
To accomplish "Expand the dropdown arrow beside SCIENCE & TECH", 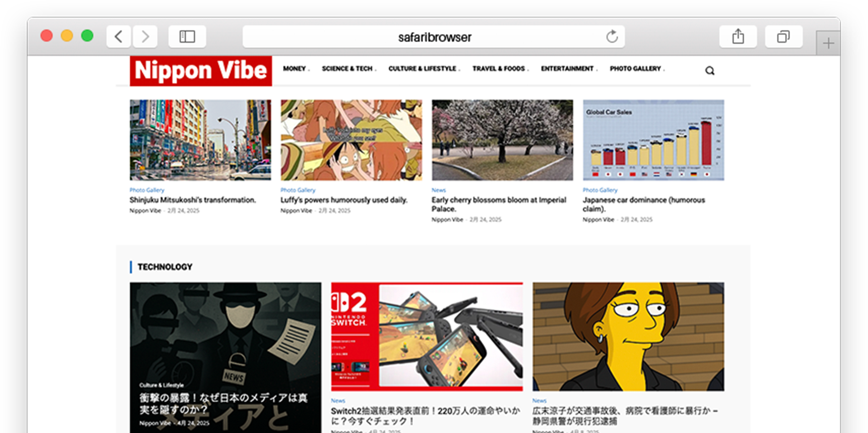I will click(375, 70).
